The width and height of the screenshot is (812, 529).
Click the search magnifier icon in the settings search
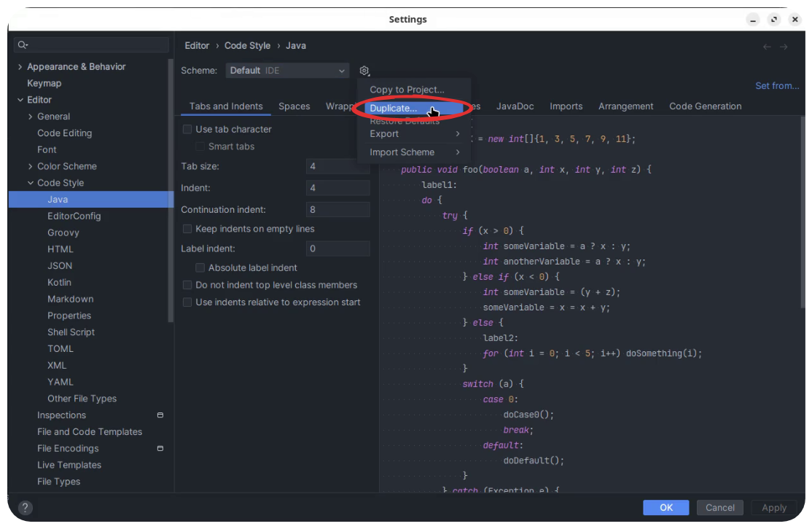pos(23,45)
